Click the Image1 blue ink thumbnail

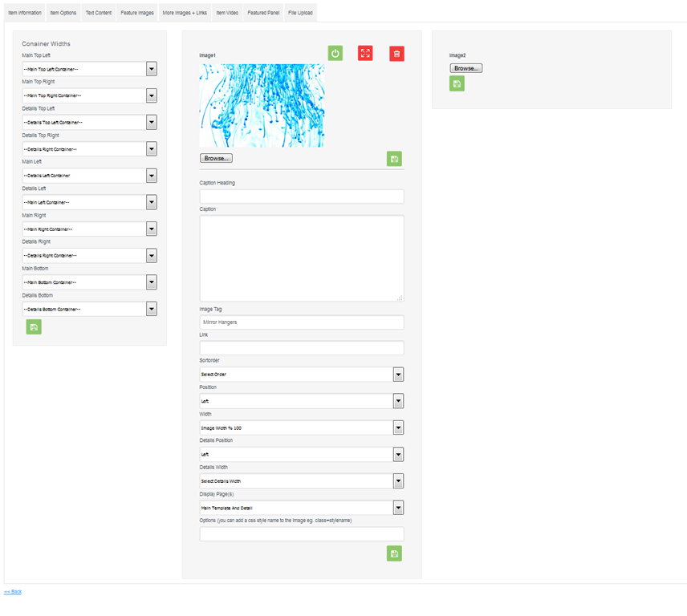(262, 106)
